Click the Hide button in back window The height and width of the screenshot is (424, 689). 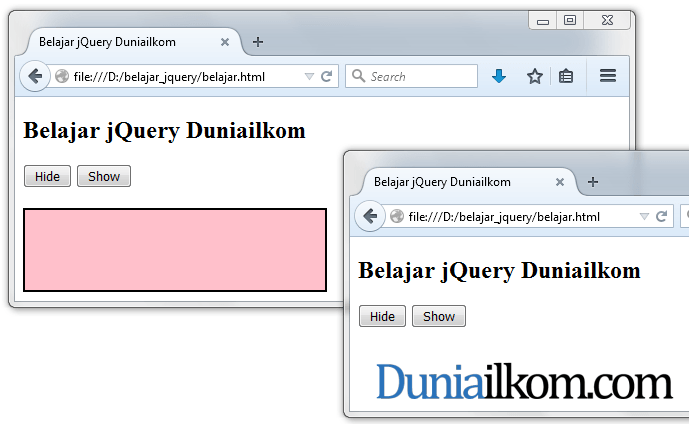47,176
